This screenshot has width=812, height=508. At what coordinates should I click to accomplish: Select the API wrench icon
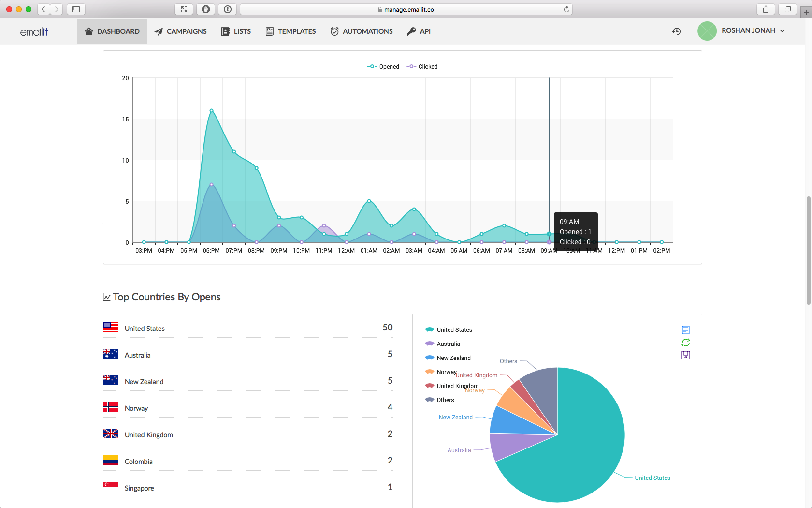410,31
